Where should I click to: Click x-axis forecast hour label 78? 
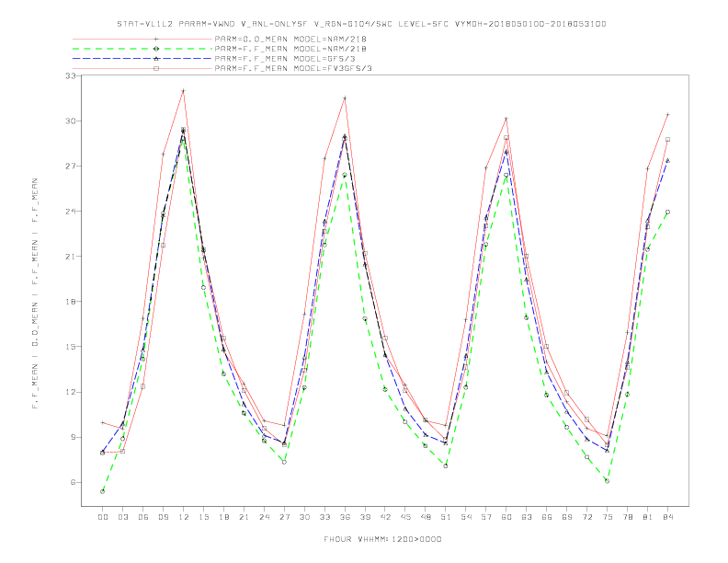pyautogui.click(x=627, y=517)
